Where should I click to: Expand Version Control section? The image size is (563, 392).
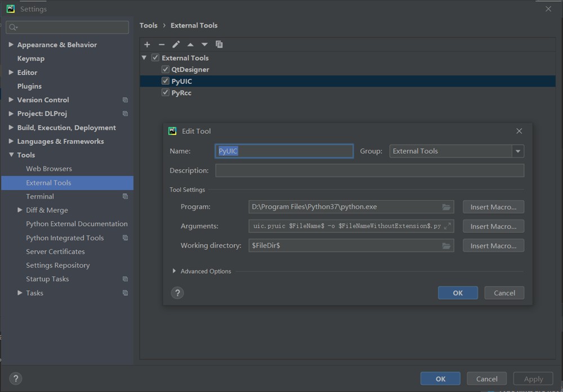(x=11, y=100)
